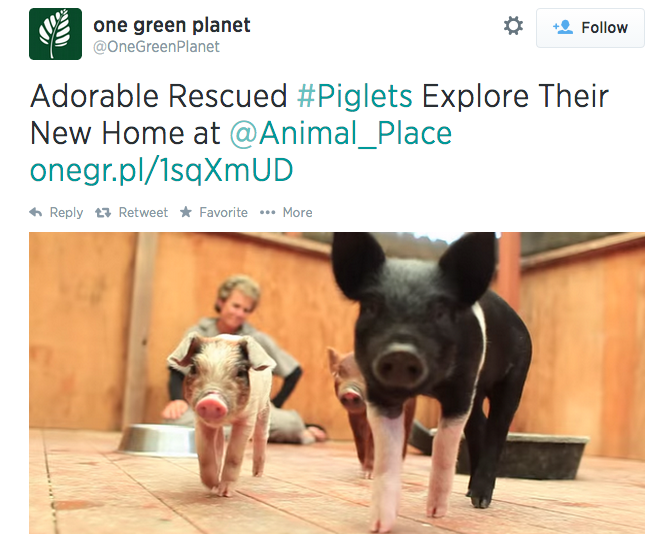Open the onegr.pl/1sqXmUD short link
Image resolution: width=671 pixels, height=546 pixels.
coord(161,170)
